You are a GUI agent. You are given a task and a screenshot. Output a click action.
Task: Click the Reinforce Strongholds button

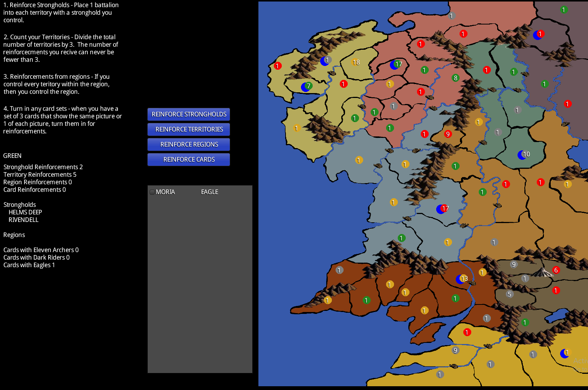click(189, 114)
